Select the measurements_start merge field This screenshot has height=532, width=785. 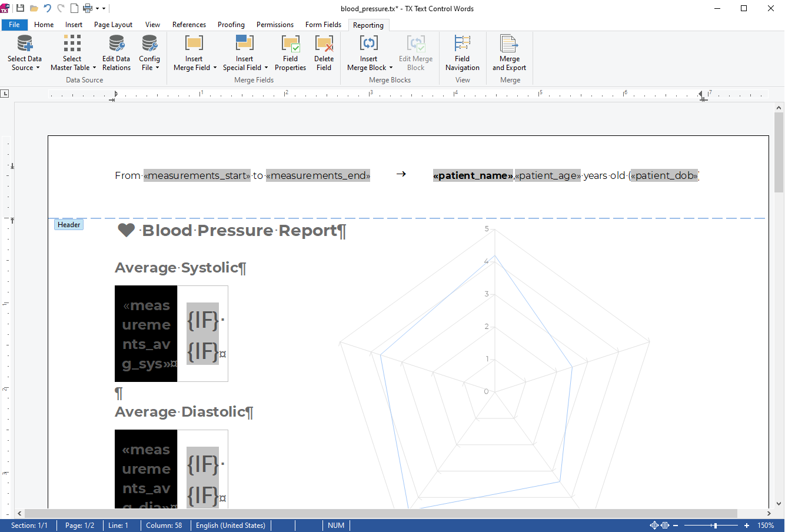(x=197, y=175)
